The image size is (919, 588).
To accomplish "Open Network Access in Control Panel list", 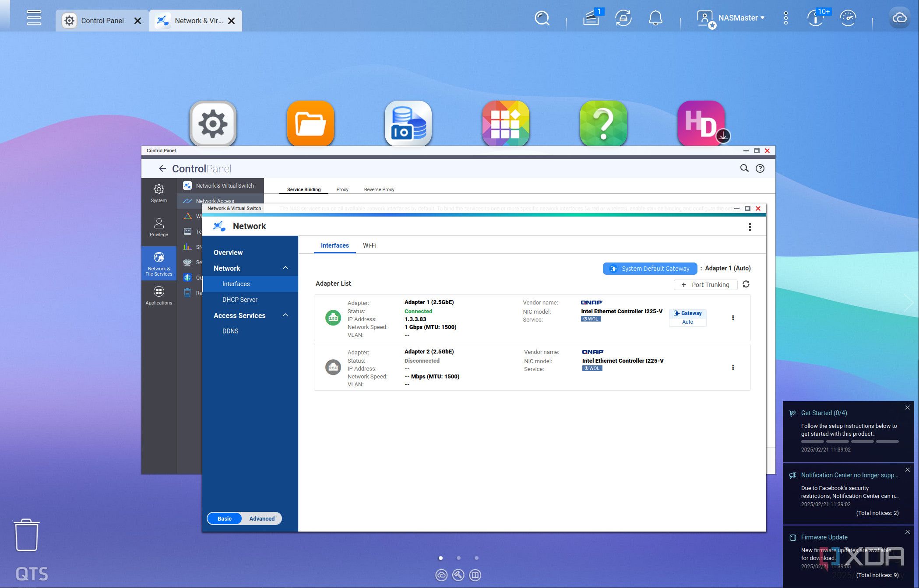I will 221,200.
